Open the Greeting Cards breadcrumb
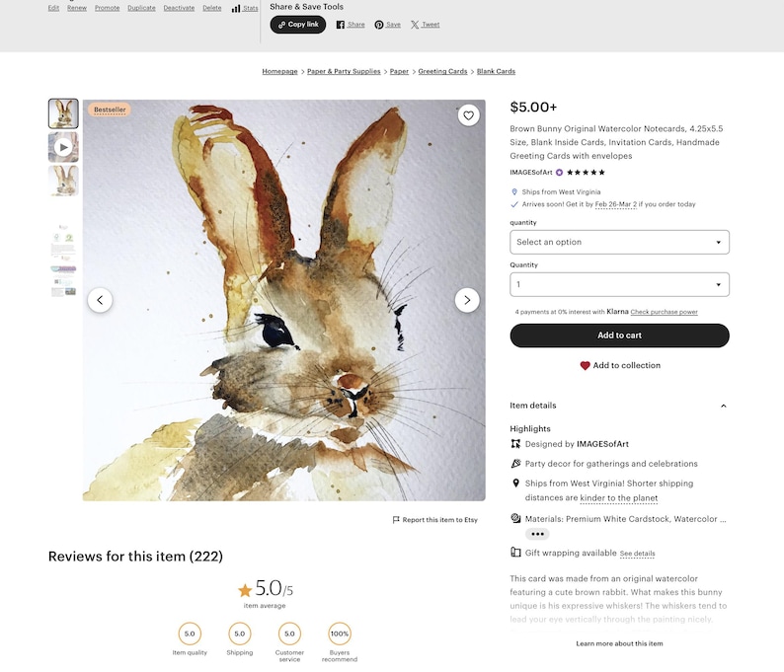784x672 pixels. (x=442, y=71)
